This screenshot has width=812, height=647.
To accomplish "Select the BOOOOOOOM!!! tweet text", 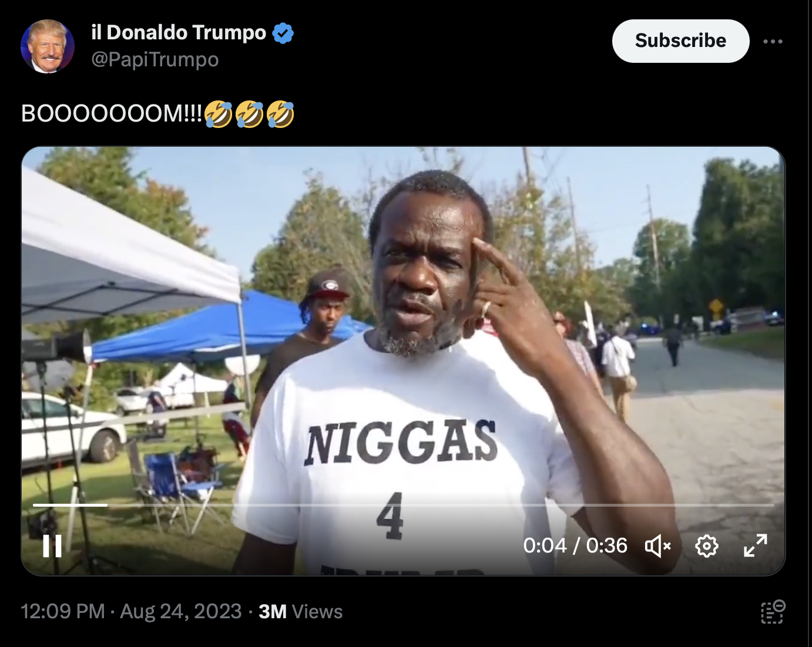I will click(112, 113).
